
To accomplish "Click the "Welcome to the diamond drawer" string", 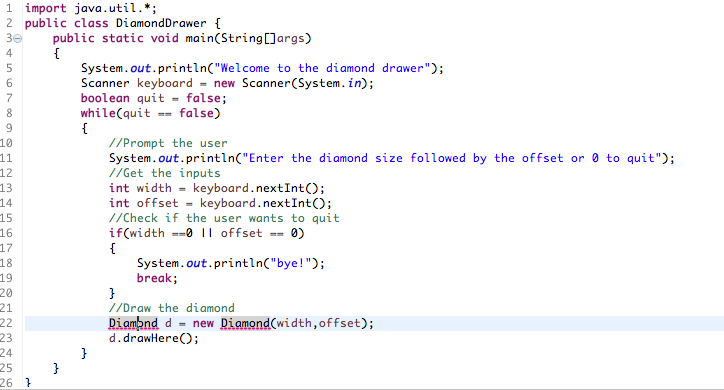I will tap(322, 68).
